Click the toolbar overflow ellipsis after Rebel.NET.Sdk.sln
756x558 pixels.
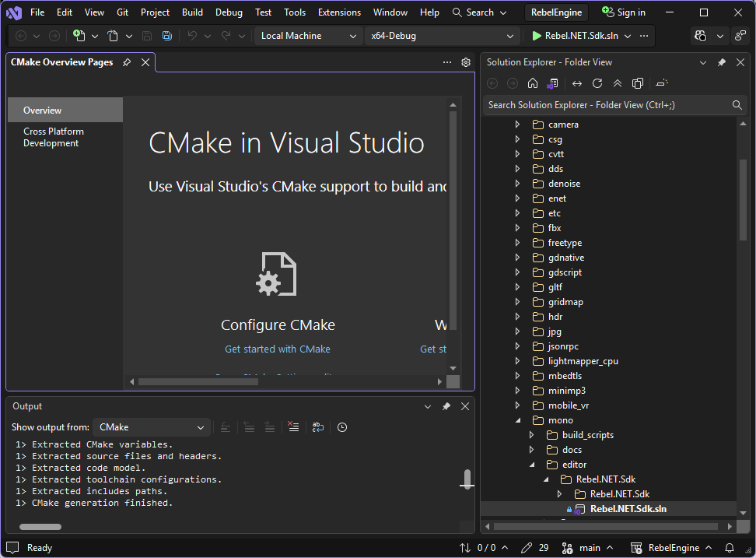644,36
